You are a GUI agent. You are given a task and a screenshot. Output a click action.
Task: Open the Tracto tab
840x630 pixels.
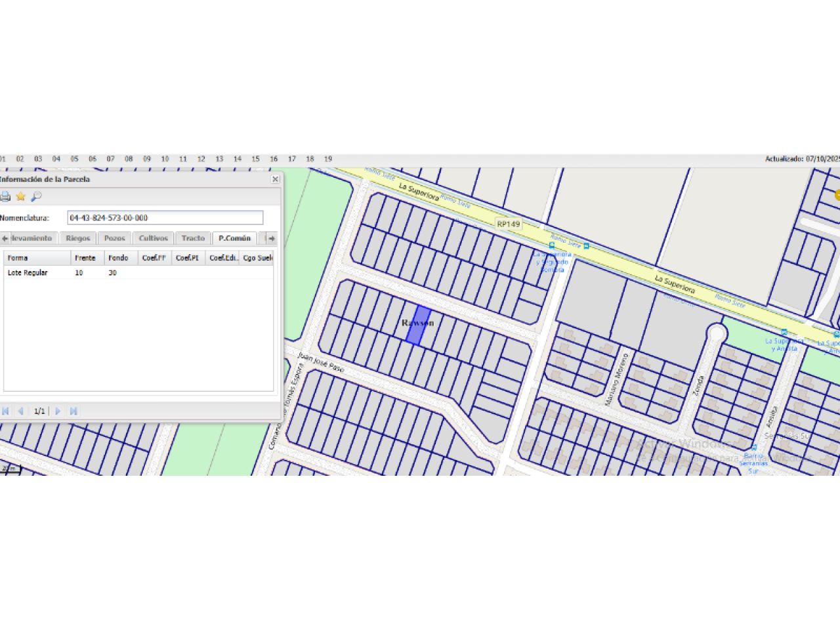[193, 238]
